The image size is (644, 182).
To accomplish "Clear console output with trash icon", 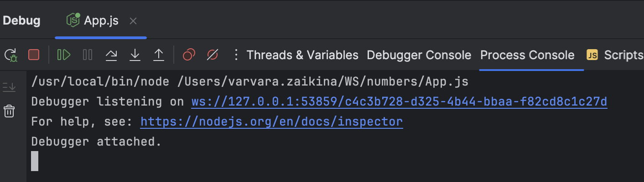I will pyautogui.click(x=9, y=111).
